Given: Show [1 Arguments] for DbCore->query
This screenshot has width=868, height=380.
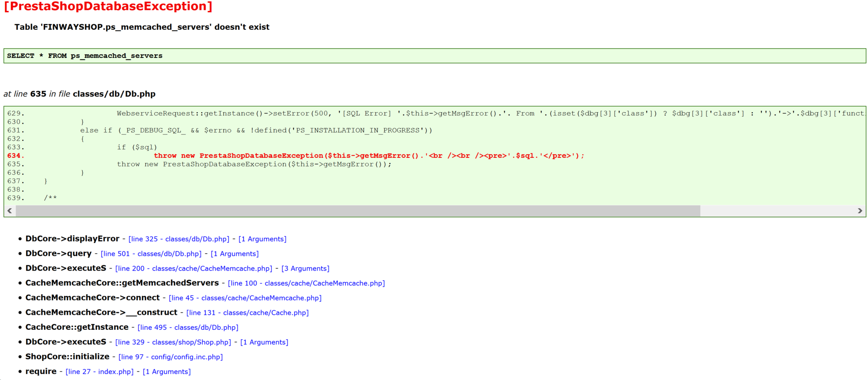Looking at the screenshot, I should (x=235, y=254).
